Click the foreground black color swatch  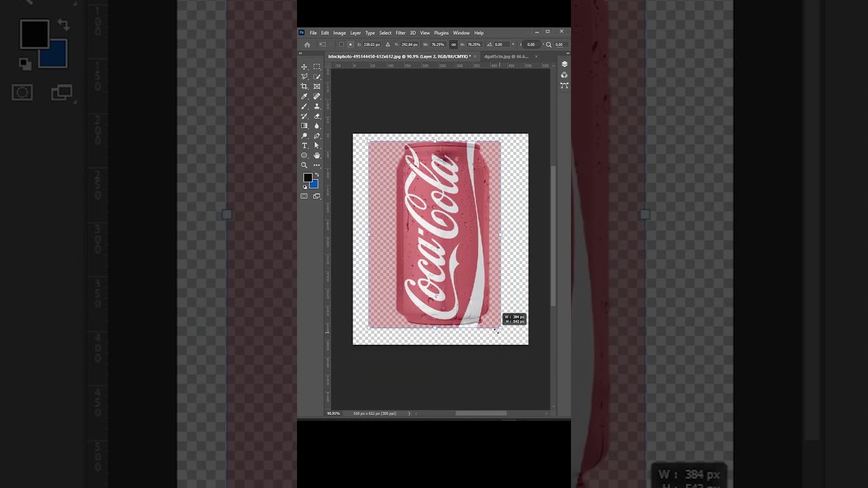(307, 178)
